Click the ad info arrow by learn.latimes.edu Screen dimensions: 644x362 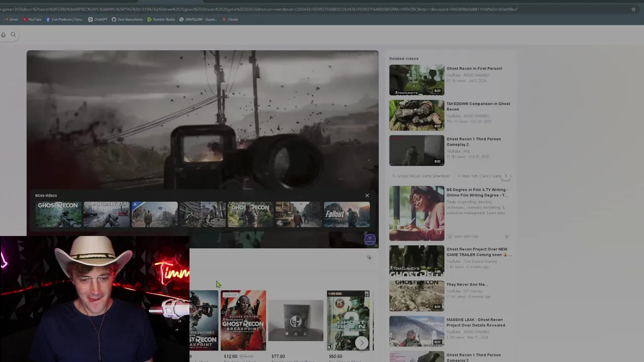click(507, 236)
